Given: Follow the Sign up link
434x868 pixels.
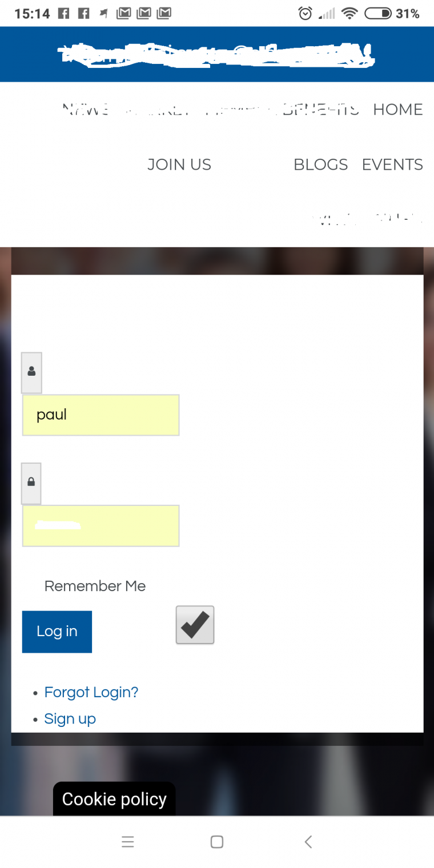Looking at the screenshot, I should (70, 718).
